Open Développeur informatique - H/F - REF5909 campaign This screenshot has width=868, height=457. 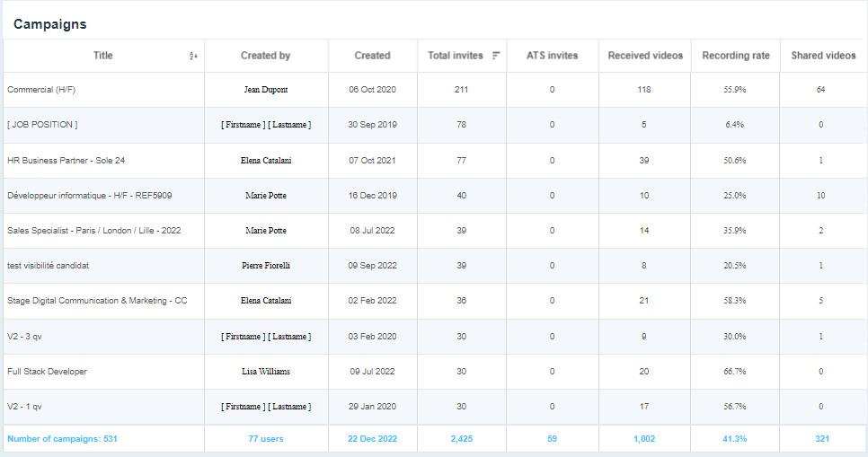[88, 196]
